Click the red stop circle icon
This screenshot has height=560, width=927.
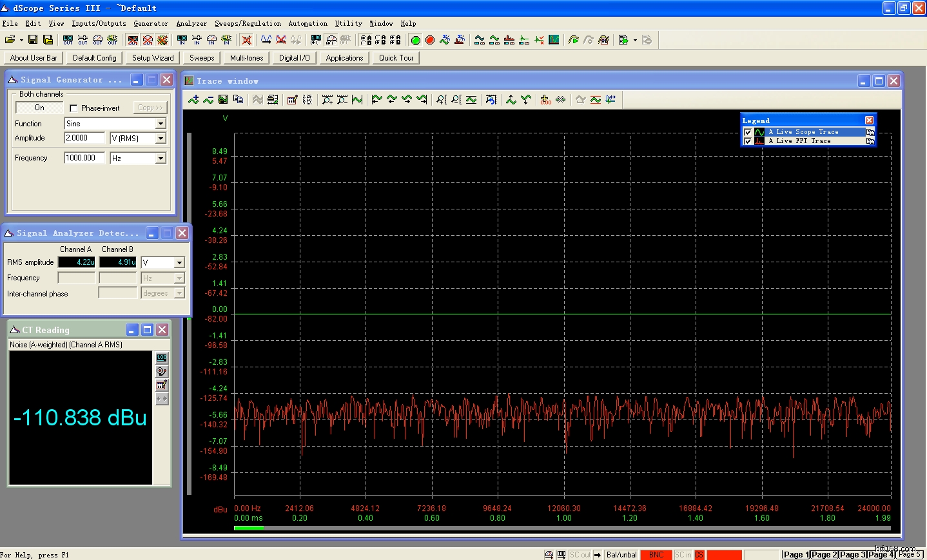pos(430,40)
